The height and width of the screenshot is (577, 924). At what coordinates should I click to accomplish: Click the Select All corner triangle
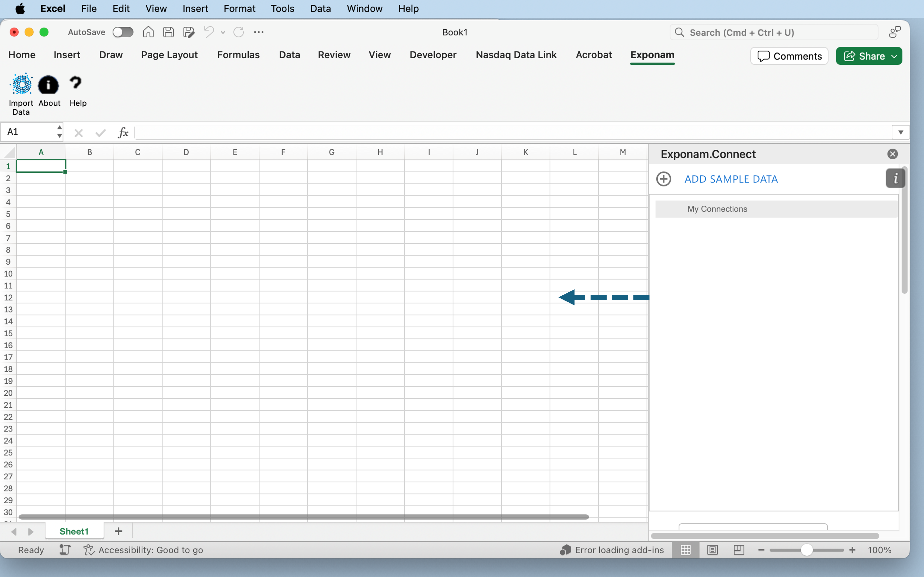9,153
